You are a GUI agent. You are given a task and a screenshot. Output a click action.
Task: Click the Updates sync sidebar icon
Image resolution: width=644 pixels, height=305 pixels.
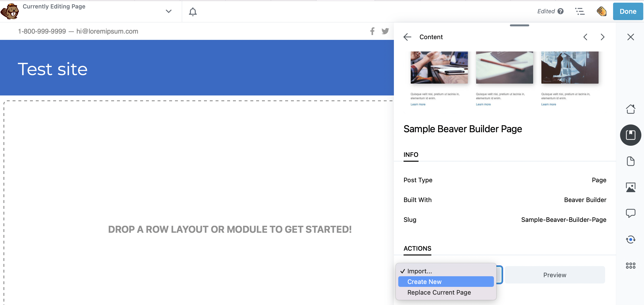click(x=630, y=240)
